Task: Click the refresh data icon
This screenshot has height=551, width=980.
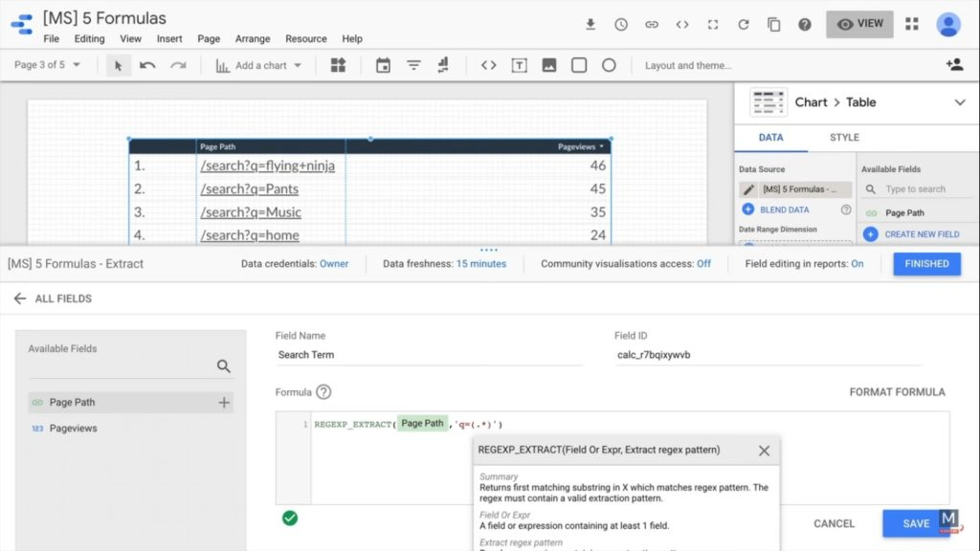Action: [x=744, y=25]
